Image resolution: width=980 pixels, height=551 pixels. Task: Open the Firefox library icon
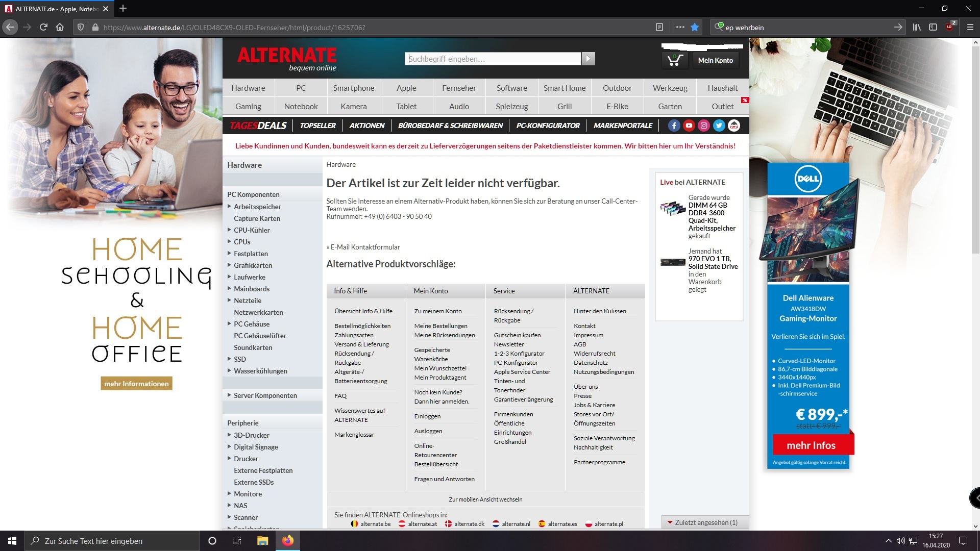coord(917,28)
